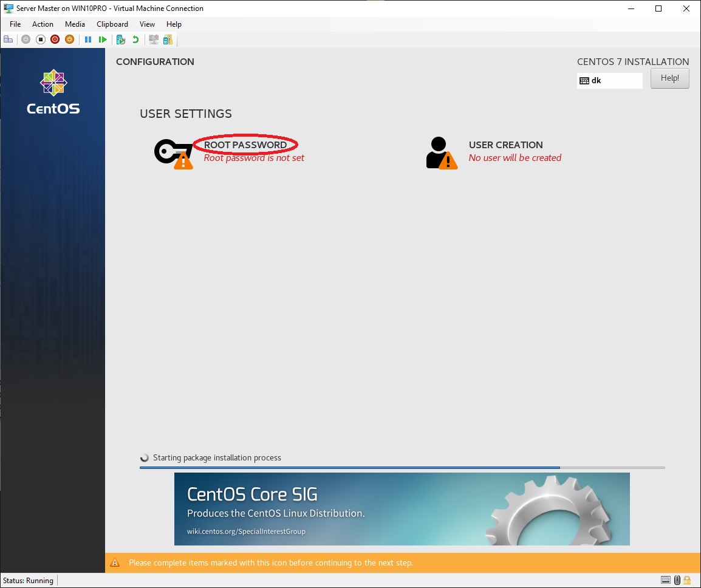Click the user silhouette icon for user creation
This screenshot has width=701, height=588.
pos(442,153)
